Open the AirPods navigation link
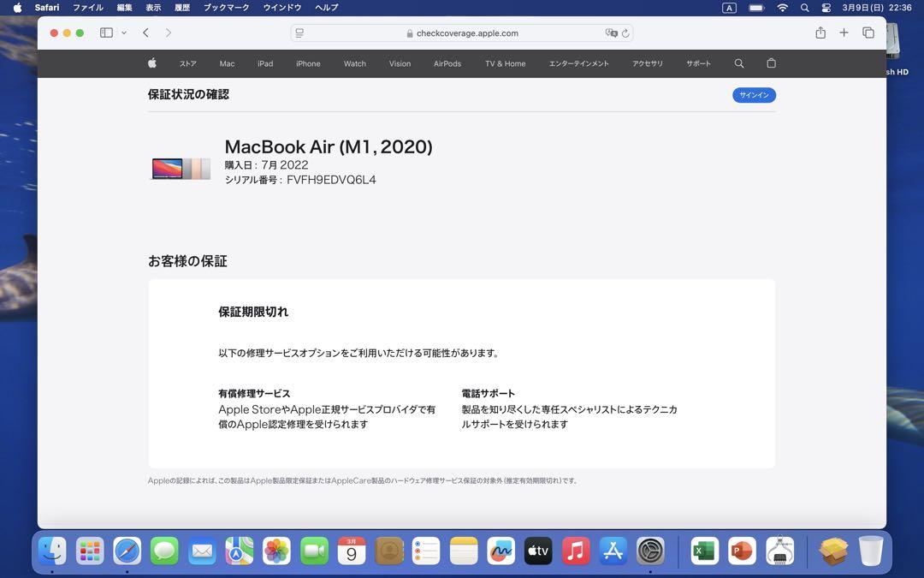Image resolution: width=924 pixels, height=578 pixels. coord(447,63)
